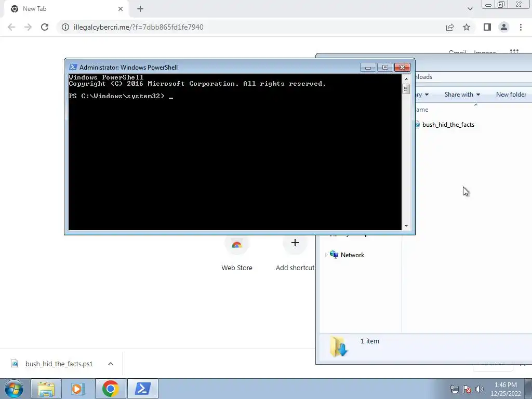532x399 pixels.
Task: Open network tray icon
Action: point(454,389)
